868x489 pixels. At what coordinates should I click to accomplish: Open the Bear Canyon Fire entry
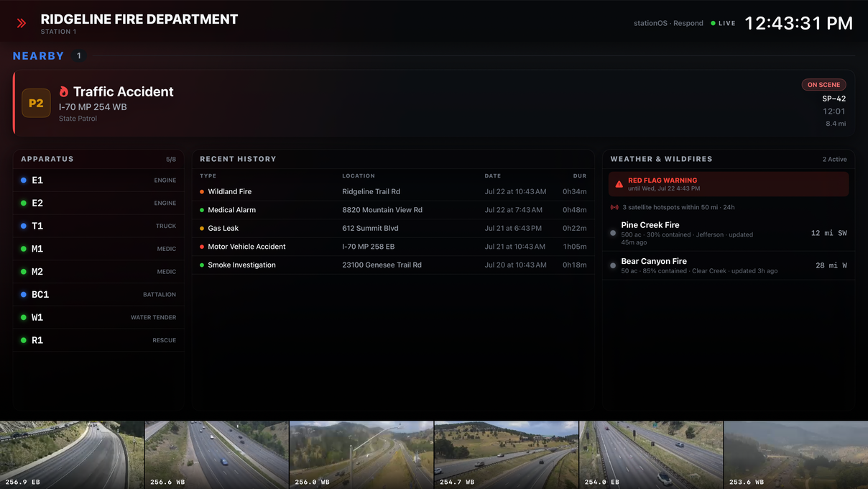tap(729, 265)
